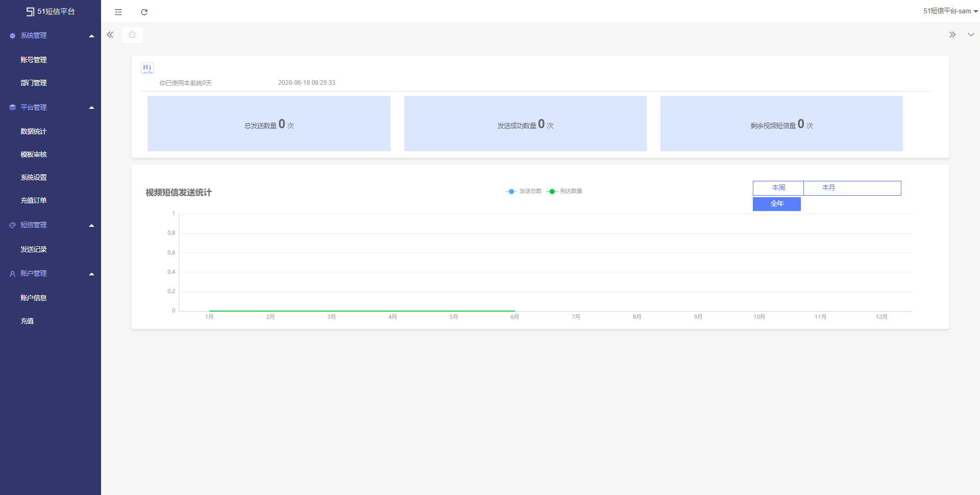
Task: Click the 剩余视频短信量 statistics card
Action: click(x=781, y=124)
